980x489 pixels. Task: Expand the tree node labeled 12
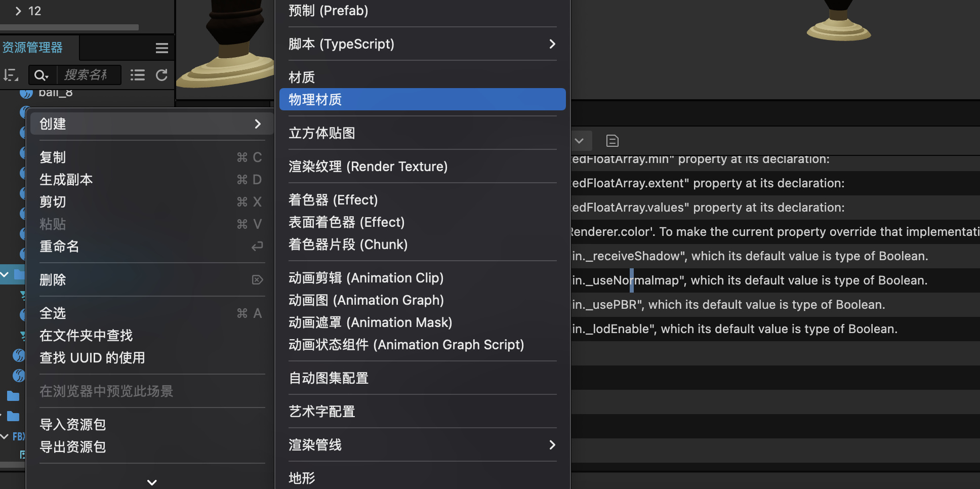[19, 11]
